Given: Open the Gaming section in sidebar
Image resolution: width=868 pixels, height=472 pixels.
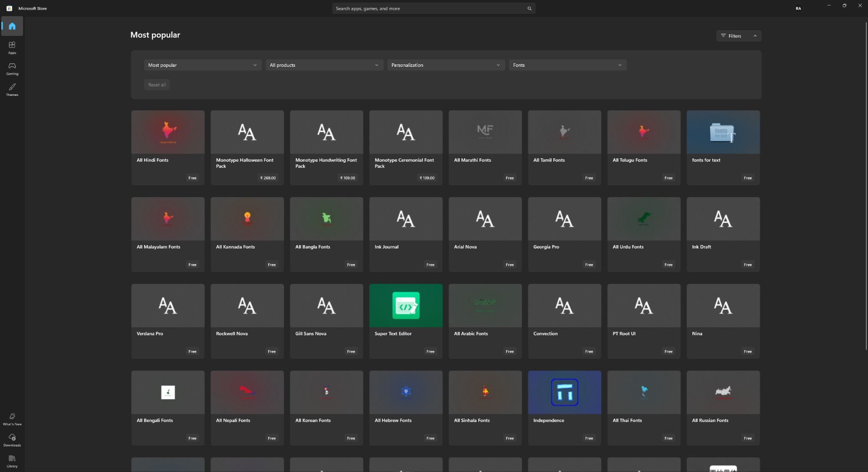Looking at the screenshot, I should (12, 69).
